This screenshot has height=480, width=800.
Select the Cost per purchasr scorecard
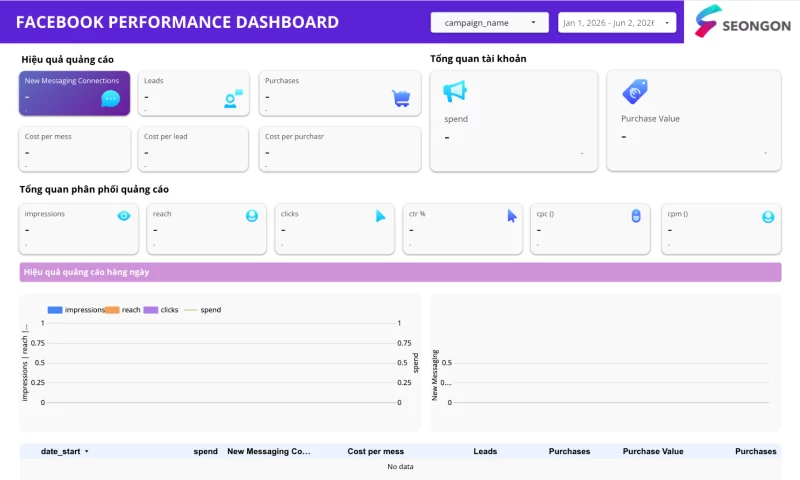(x=340, y=149)
